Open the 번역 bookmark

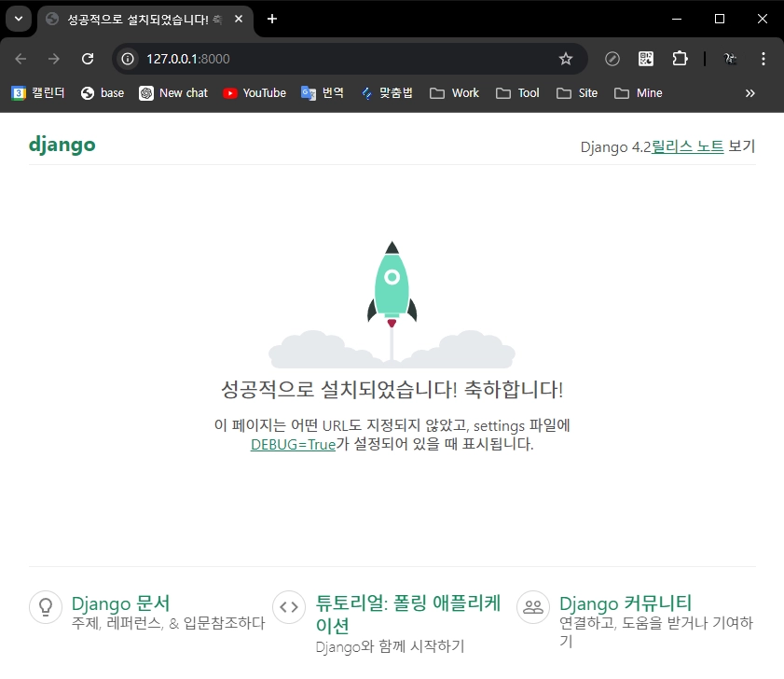click(323, 93)
